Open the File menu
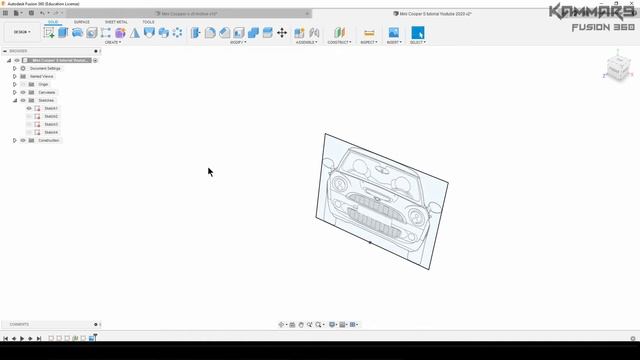Screen dimensions: 640x360 [17, 13]
